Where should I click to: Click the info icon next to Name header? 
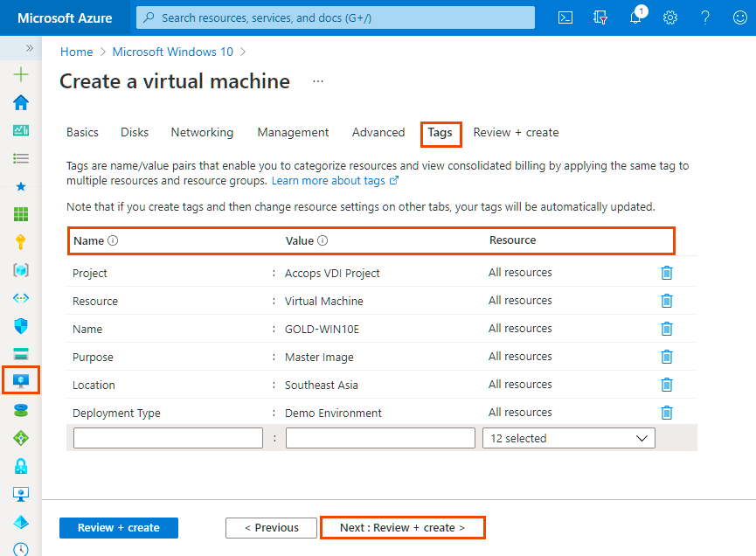(113, 240)
